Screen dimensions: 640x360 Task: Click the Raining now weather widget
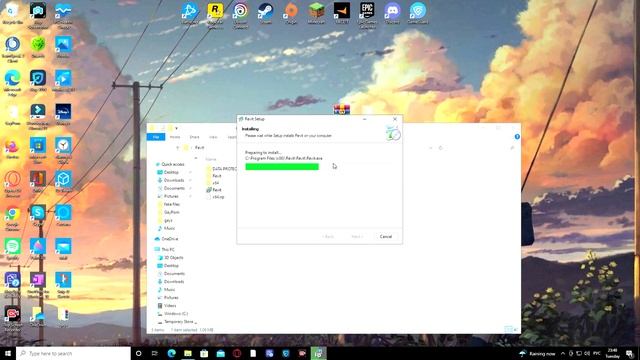coord(537,353)
